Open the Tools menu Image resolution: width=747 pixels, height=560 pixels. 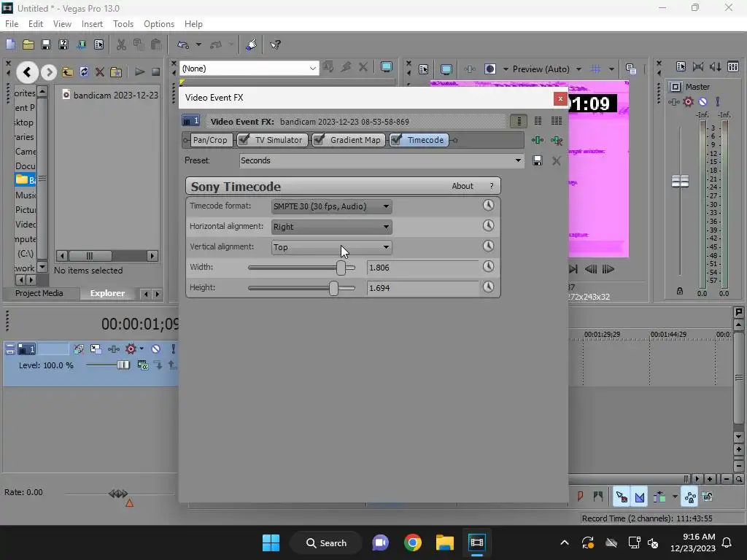coord(123,24)
